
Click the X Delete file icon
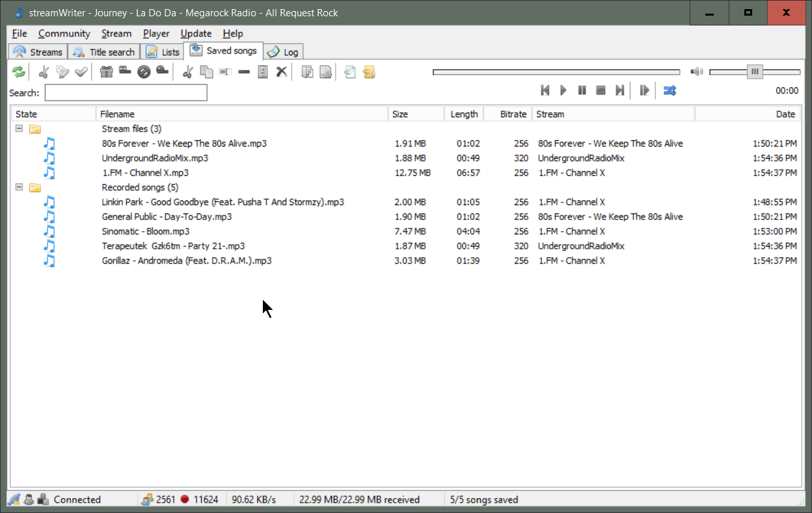pyautogui.click(x=282, y=72)
